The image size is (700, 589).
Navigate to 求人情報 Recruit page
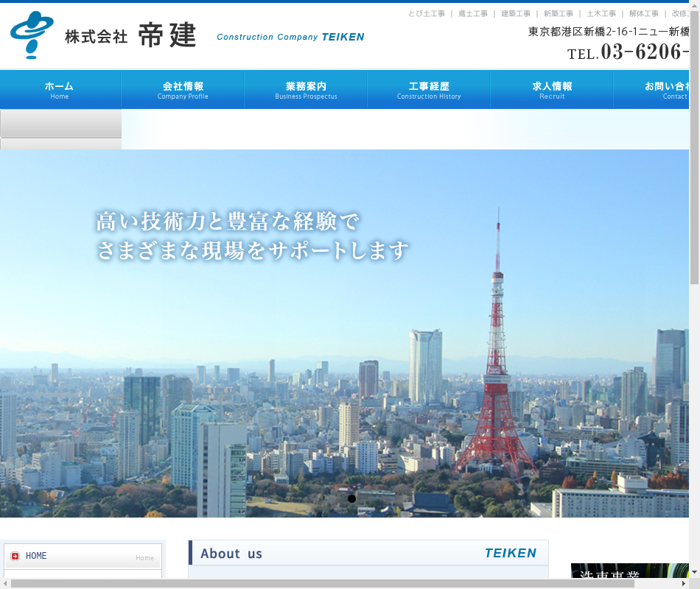(x=552, y=90)
